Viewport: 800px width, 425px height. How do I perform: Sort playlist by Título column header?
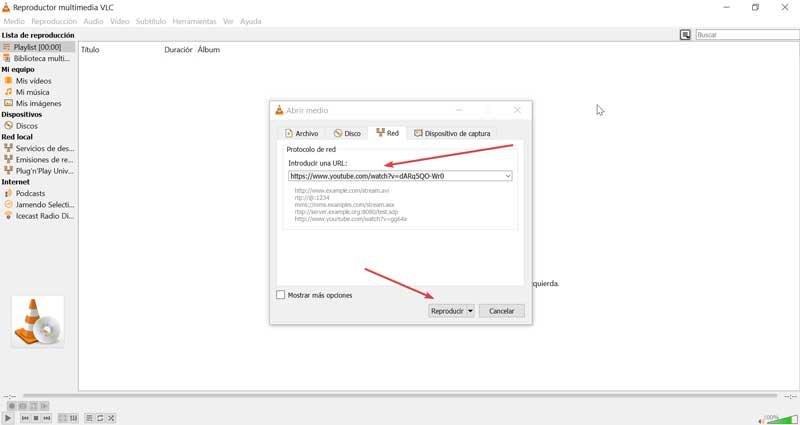tap(90, 49)
